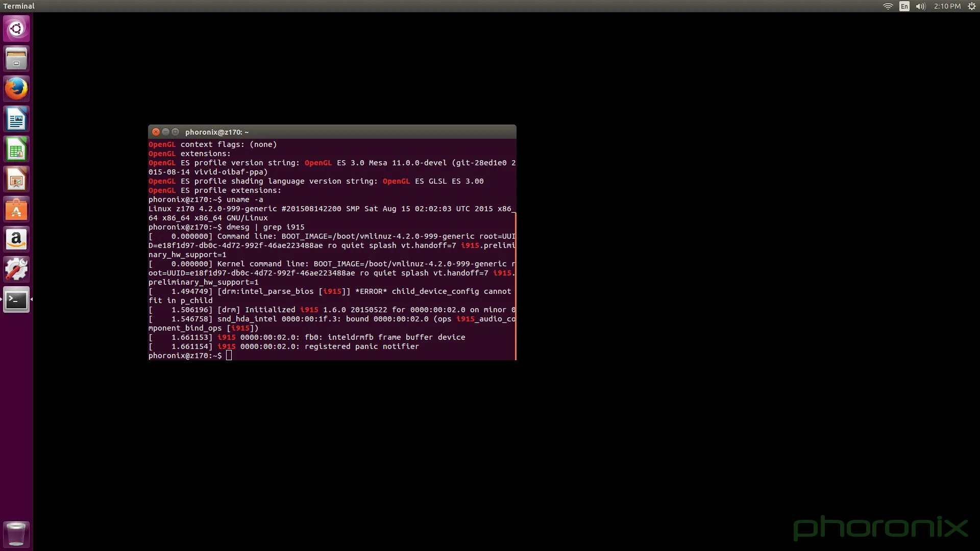Maximize the phoronix@z170 terminal window

pyautogui.click(x=175, y=132)
